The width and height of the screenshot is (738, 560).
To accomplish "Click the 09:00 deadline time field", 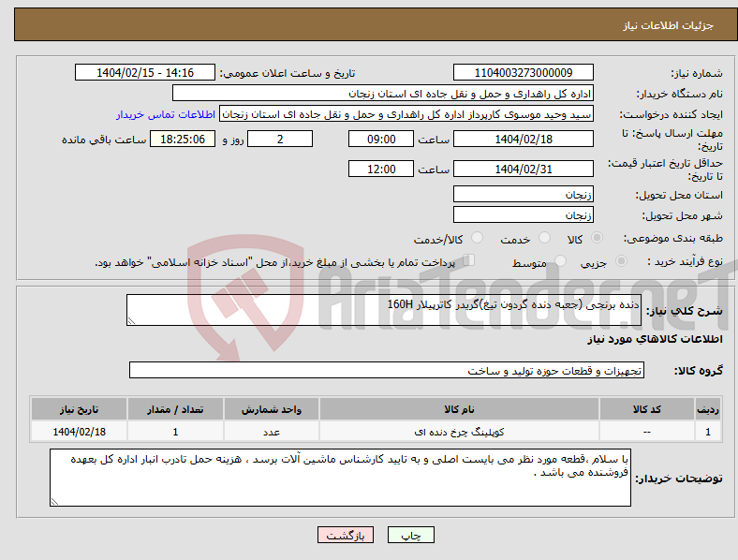I will (x=381, y=139).
